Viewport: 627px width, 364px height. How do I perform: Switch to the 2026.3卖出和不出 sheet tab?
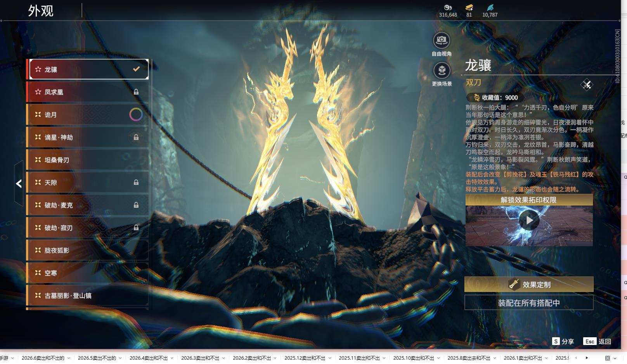(x=200, y=358)
